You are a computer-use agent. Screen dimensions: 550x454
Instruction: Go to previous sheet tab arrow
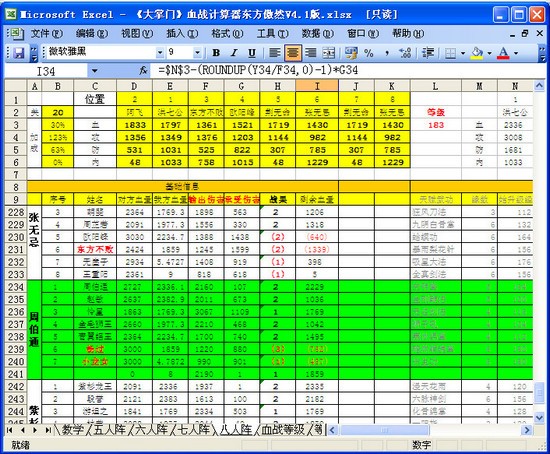22,430
